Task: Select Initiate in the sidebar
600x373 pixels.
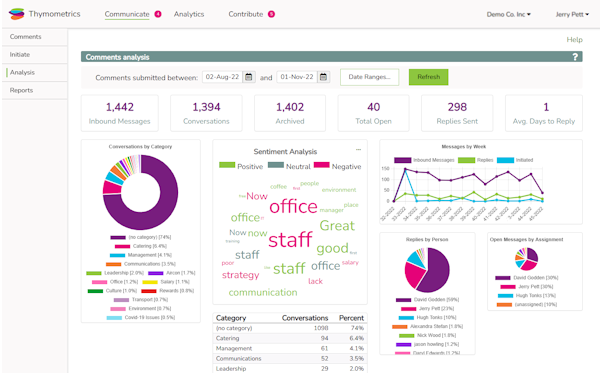Action: [35, 55]
